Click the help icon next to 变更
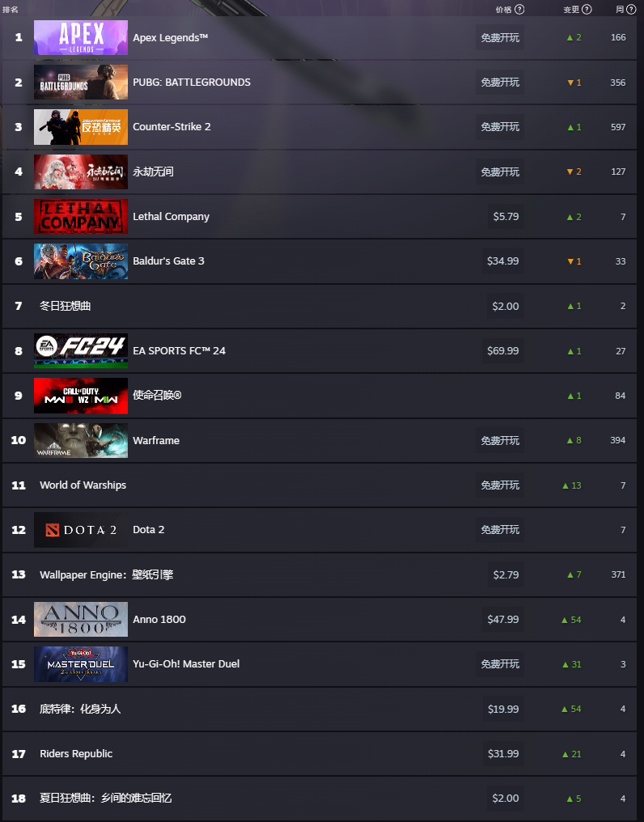644x822 pixels. pos(587,10)
